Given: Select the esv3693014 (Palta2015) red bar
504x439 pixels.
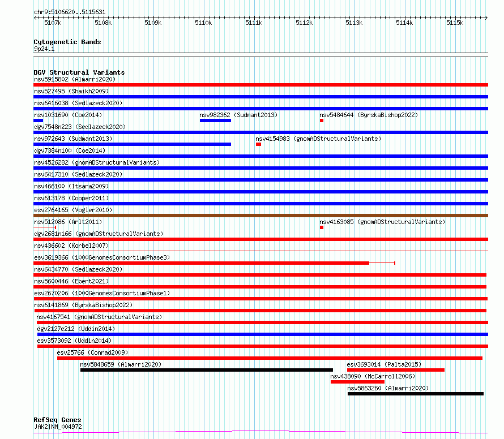Looking at the screenshot, I should [396, 370].
